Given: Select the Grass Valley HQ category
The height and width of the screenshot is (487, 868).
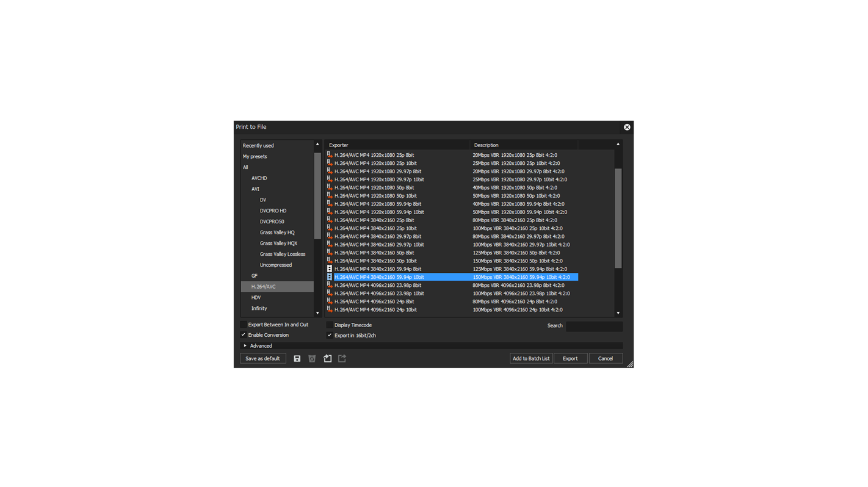Looking at the screenshot, I should (277, 233).
